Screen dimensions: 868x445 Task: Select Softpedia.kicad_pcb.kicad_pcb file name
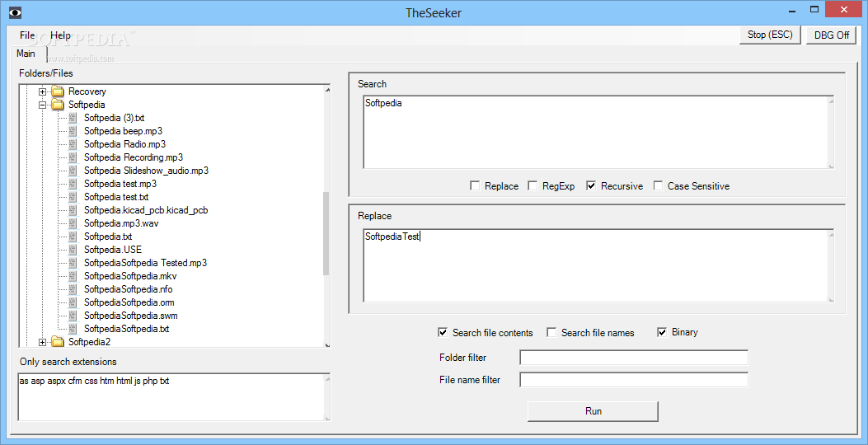pos(146,210)
